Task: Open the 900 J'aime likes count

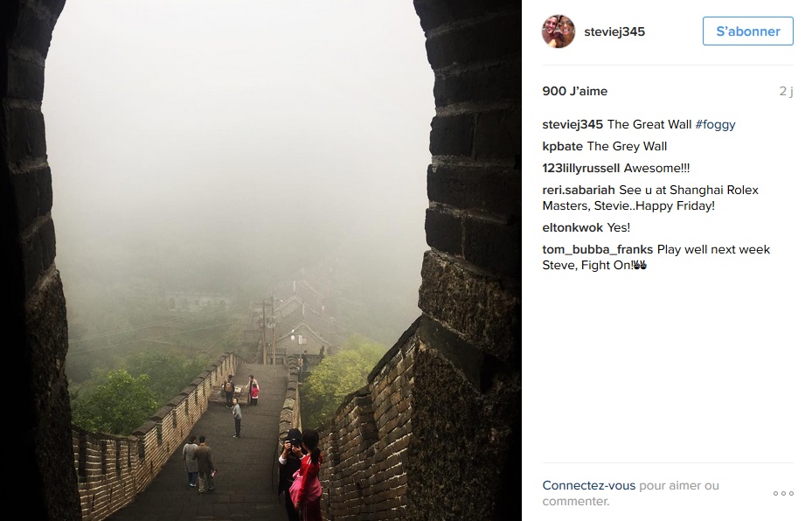Action: pos(575,91)
